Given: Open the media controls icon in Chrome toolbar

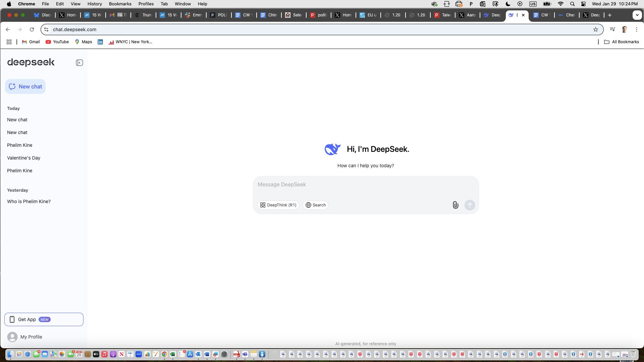Looking at the screenshot, I should pos(612,29).
